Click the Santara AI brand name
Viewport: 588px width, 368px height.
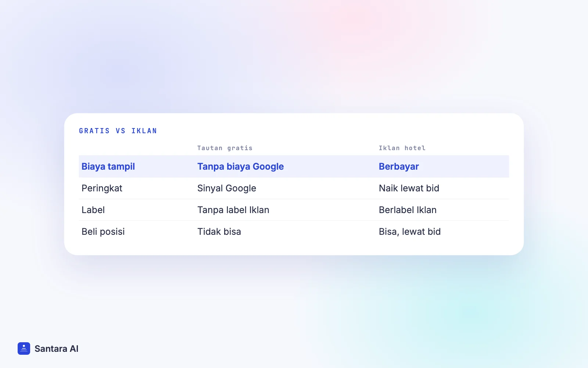(56, 348)
